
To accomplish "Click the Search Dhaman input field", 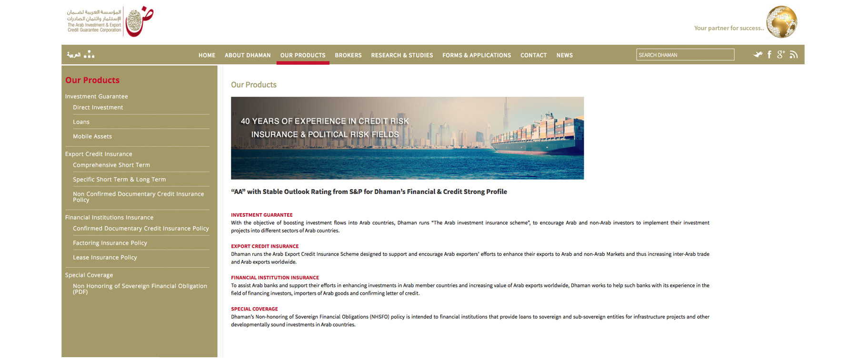I will pyautogui.click(x=685, y=55).
